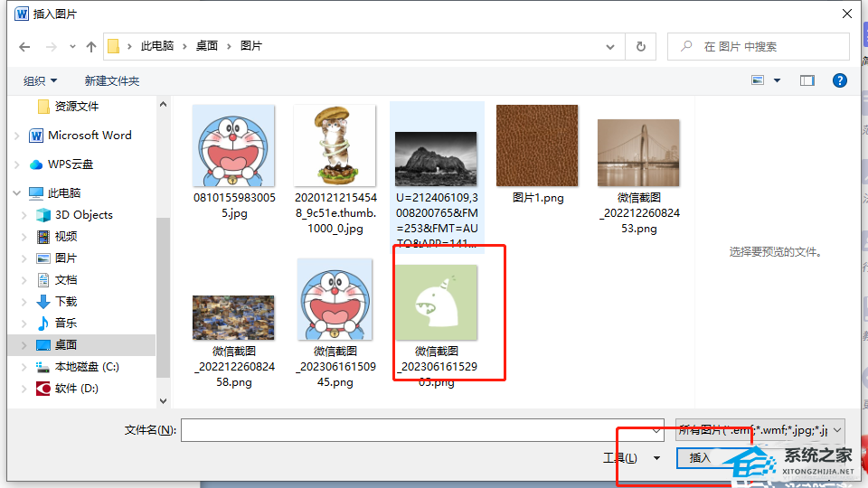This screenshot has width=868, height=488.
Task: Open the 工具(L) menu
Action: click(x=631, y=458)
